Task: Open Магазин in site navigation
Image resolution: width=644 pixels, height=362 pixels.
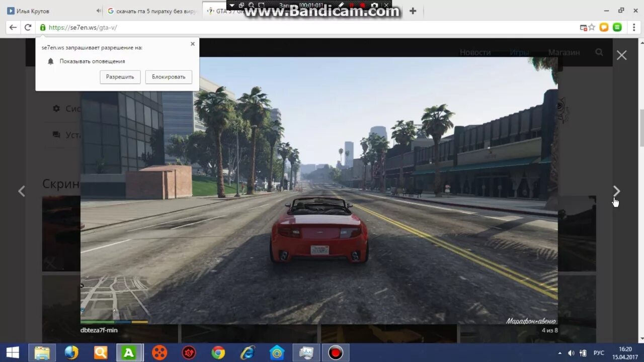Action: (564, 52)
